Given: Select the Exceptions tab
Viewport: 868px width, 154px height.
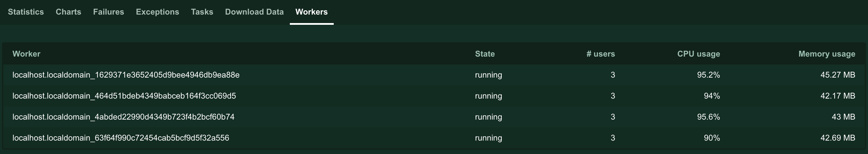Looking at the screenshot, I should pos(157,12).
